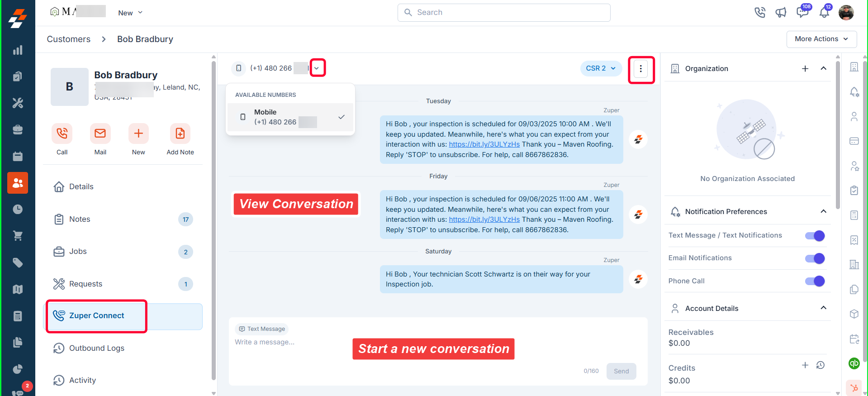868x396 pixels.
Task: Click the Call icon for Bob Bradbury
Action: [62, 134]
